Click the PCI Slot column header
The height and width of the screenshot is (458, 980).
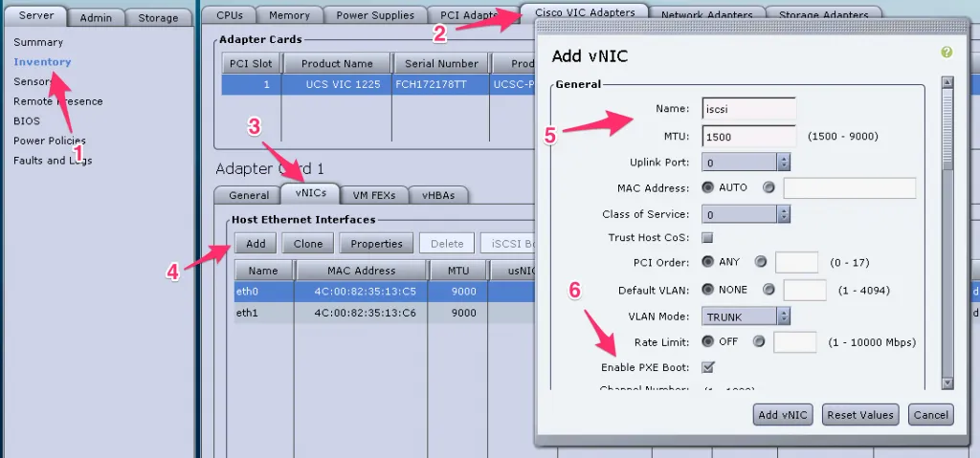click(251, 63)
